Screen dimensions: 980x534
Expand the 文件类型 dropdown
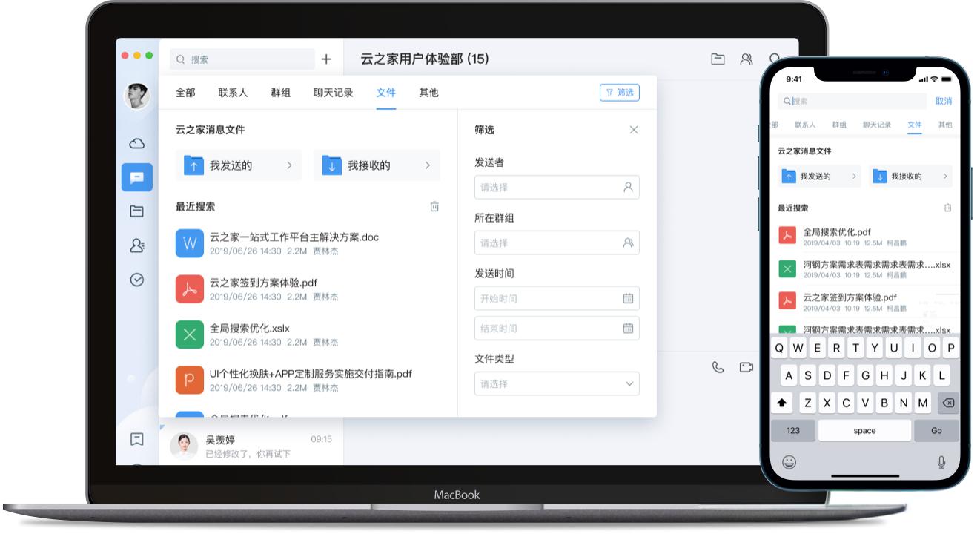pos(557,383)
